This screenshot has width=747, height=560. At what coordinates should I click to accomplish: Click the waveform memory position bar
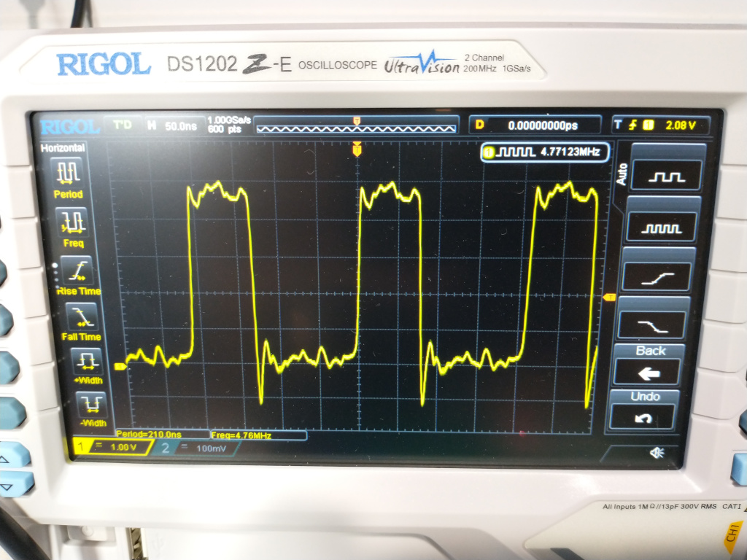[357, 126]
